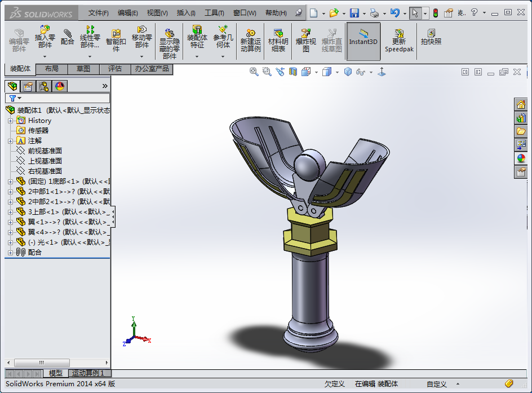Open the Appearances color ball in task pane
532x393 pixels.
click(521, 158)
